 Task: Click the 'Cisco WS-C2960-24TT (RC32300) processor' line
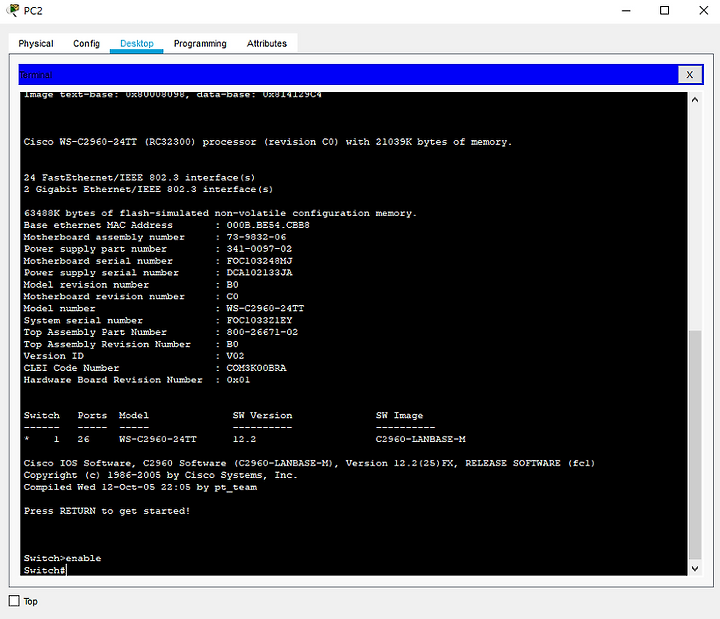[x=268, y=142]
